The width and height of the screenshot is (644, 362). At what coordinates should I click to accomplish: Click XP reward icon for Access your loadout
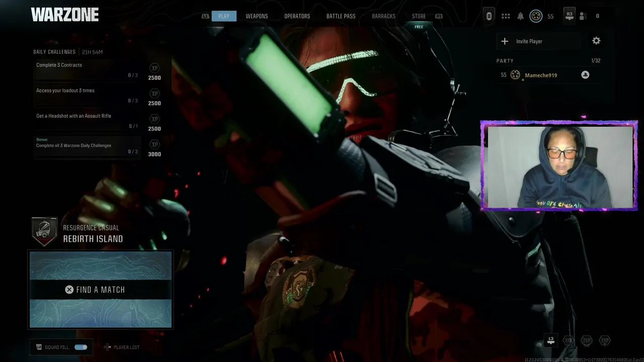pyautogui.click(x=154, y=94)
